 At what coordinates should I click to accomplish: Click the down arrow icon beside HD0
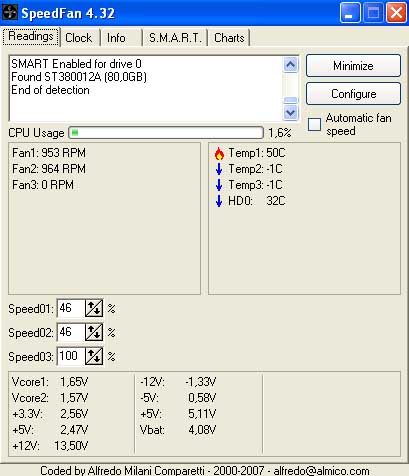point(219,201)
